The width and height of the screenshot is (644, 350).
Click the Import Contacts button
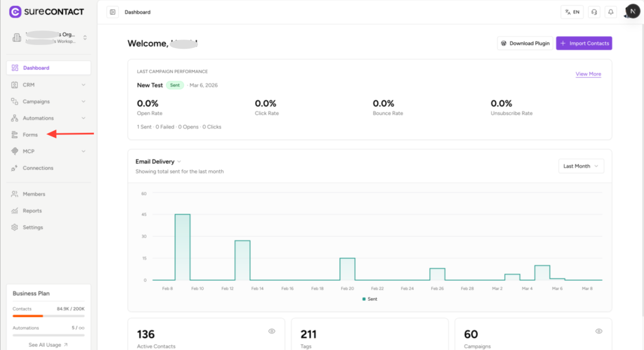tap(584, 43)
